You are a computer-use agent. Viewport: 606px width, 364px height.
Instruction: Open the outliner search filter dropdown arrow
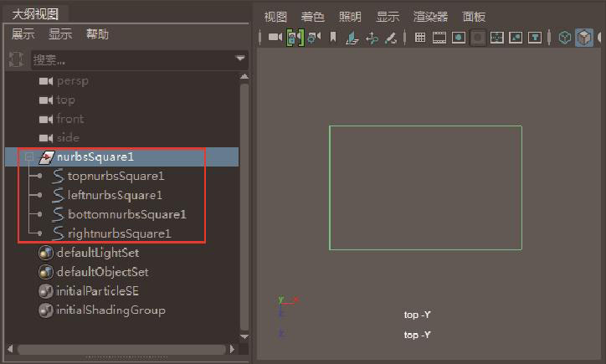click(240, 59)
